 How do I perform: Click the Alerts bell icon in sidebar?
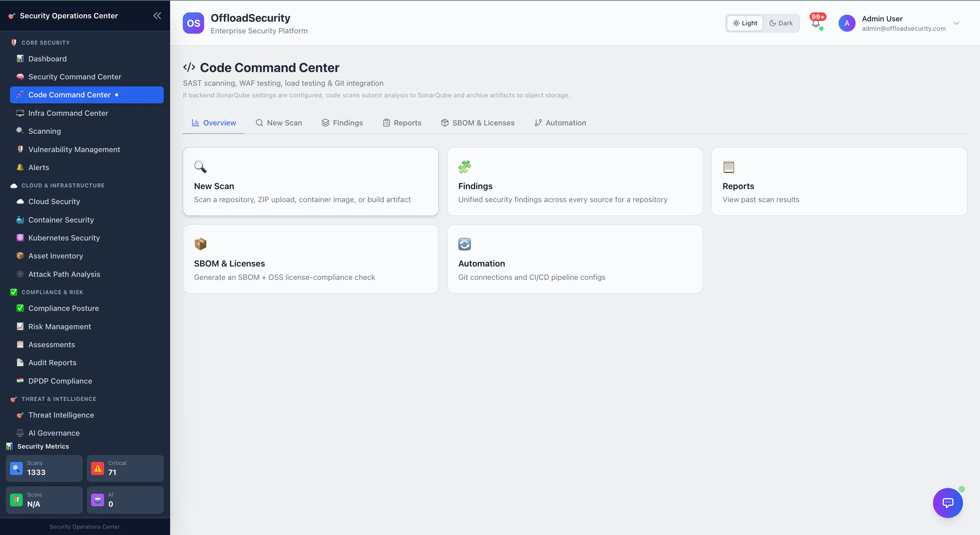pyautogui.click(x=20, y=167)
